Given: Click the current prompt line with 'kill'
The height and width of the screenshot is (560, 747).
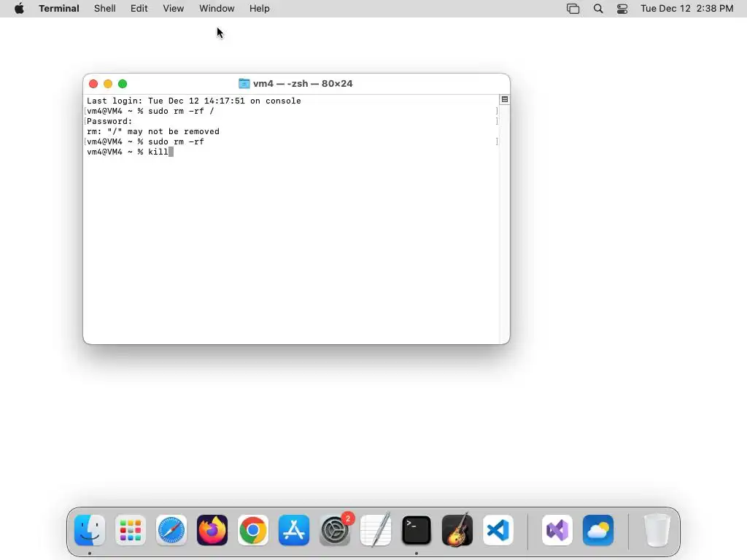Looking at the screenshot, I should tap(130, 152).
